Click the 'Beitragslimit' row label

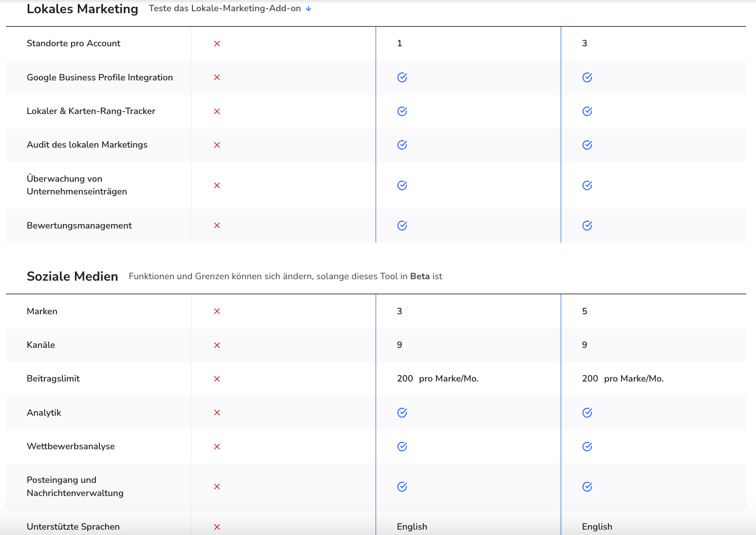tap(53, 379)
